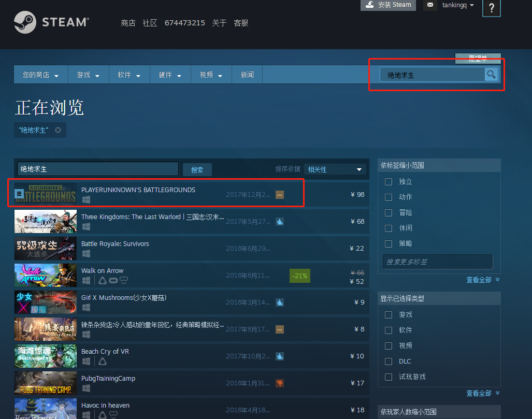Open the 674473215 profile menu

tap(185, 23)
